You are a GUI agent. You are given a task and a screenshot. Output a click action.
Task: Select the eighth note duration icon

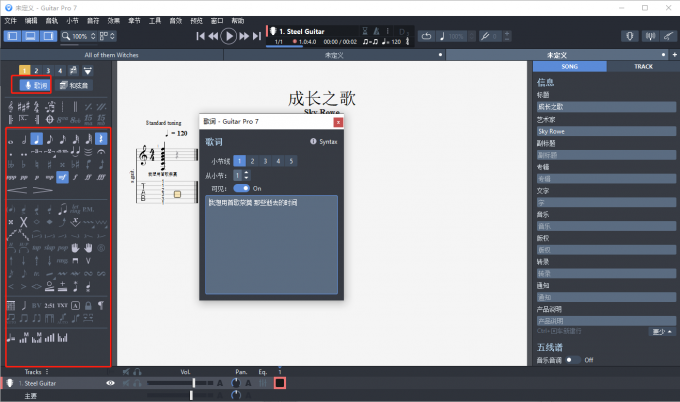tap(49, 139)
